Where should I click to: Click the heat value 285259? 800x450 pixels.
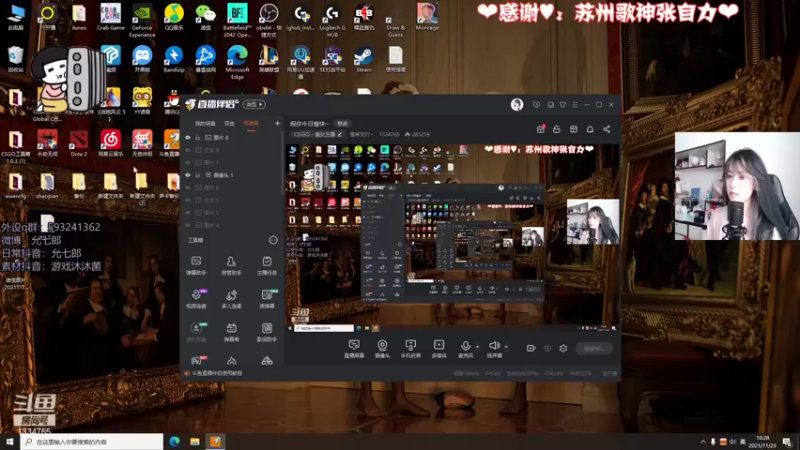418,134
